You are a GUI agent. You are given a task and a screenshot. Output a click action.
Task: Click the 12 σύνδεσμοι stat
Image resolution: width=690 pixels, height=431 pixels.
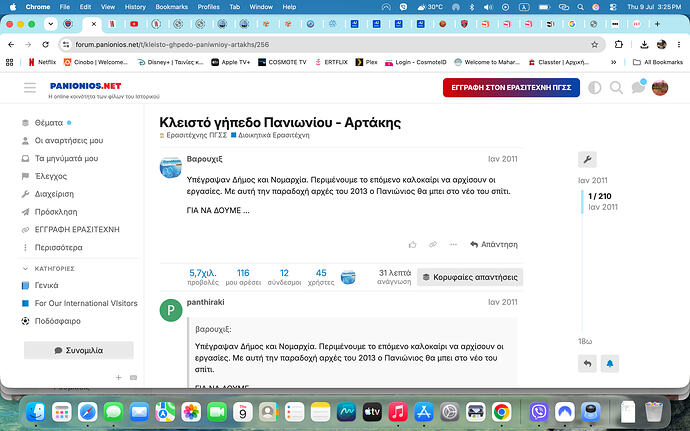[x=284, y=277]
